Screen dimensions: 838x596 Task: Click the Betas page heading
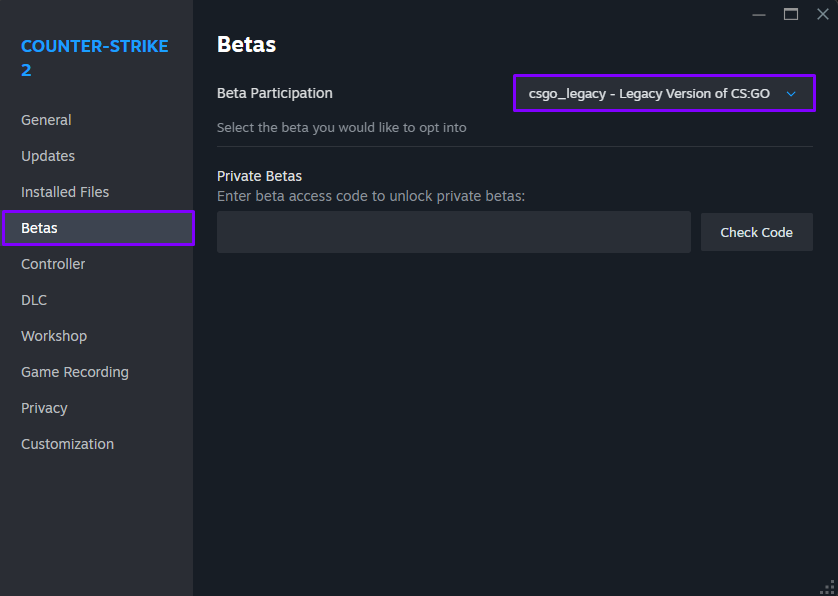point(246,44)
